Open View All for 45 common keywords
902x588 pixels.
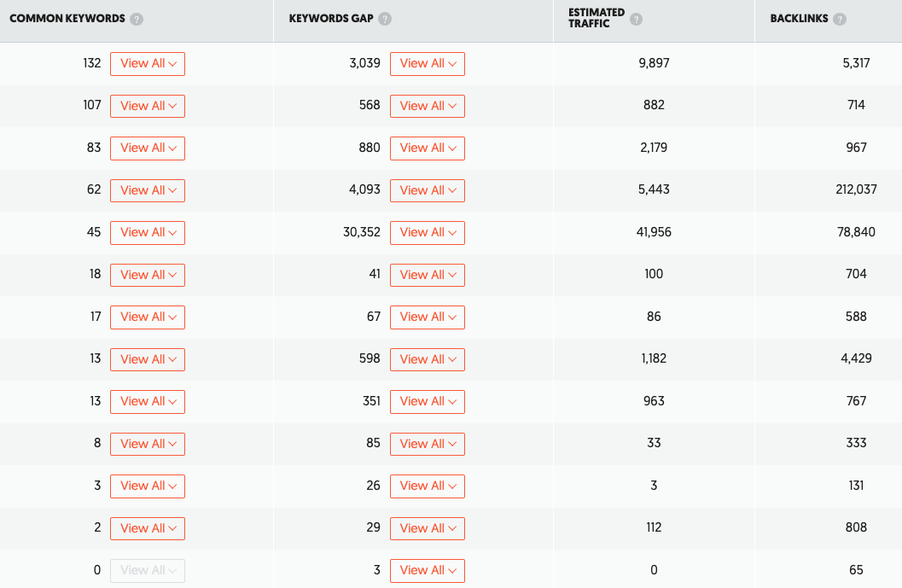coord(148,233)
